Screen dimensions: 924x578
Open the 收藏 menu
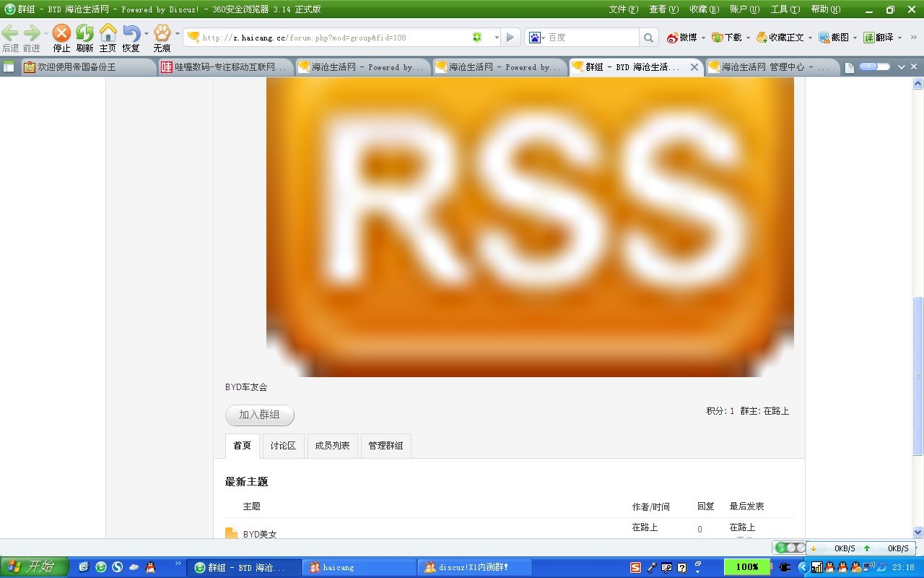click(705, 9)
